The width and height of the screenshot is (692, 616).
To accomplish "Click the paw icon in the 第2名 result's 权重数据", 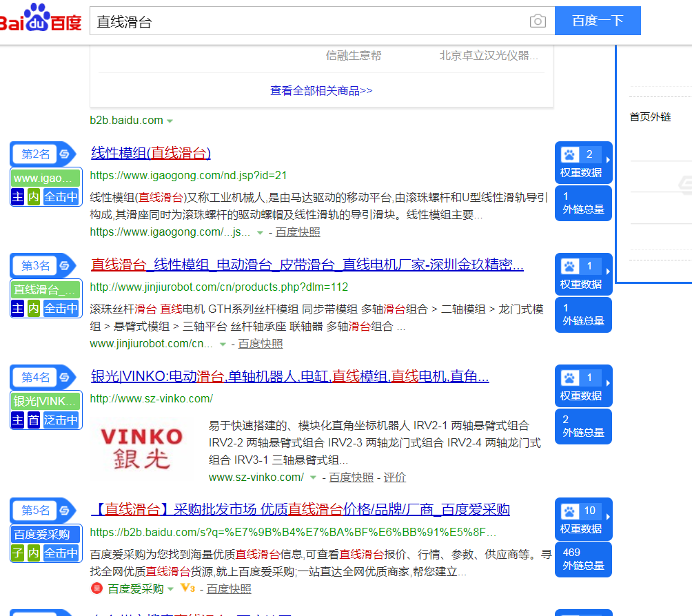I will (569, 154).
